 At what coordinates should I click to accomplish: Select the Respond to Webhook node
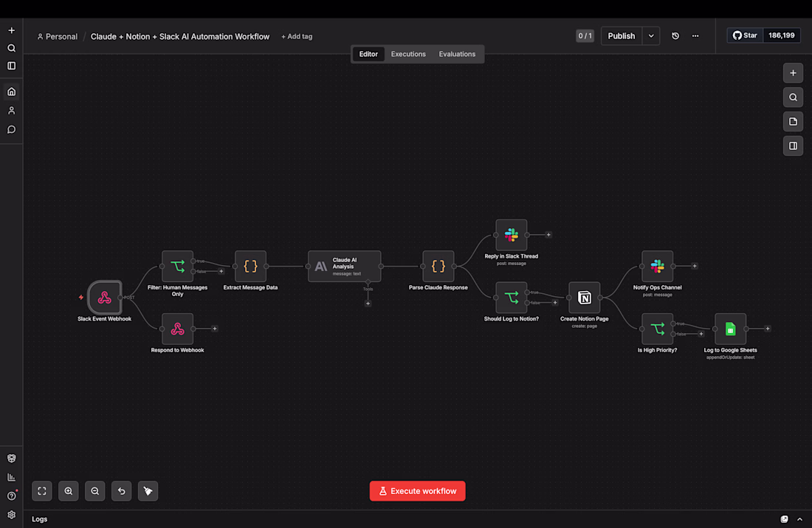(178, 329)
